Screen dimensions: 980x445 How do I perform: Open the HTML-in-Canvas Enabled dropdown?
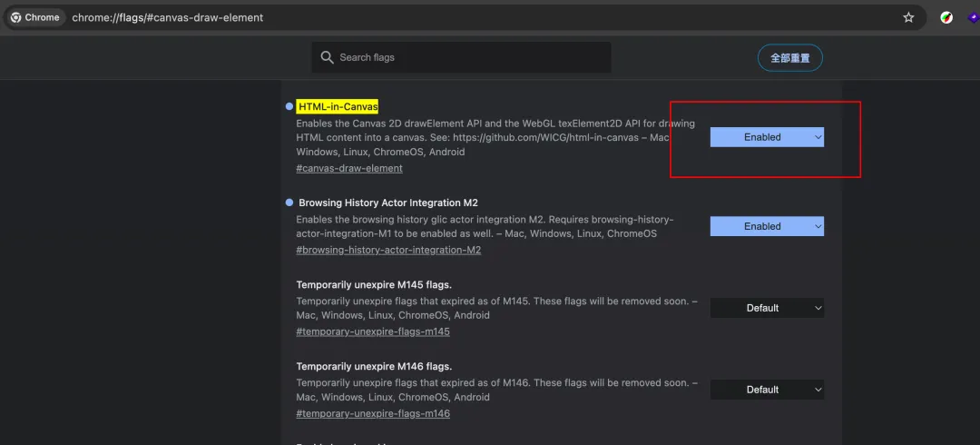tap(767, 137)
